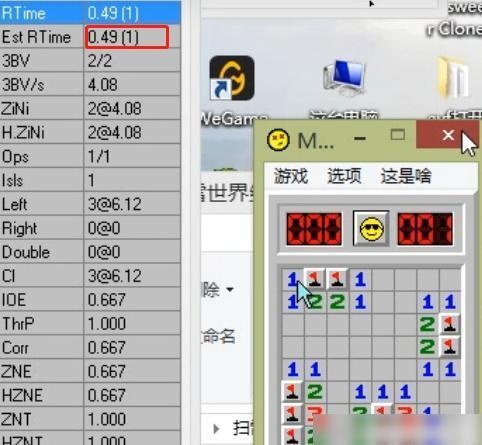Close the Minesweeper window

point(447,135)
